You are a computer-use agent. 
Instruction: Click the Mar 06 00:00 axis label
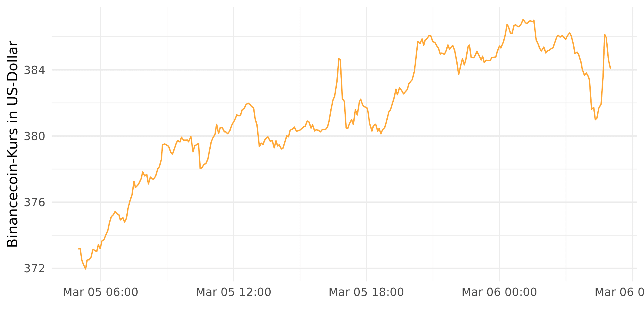point(499,292)
